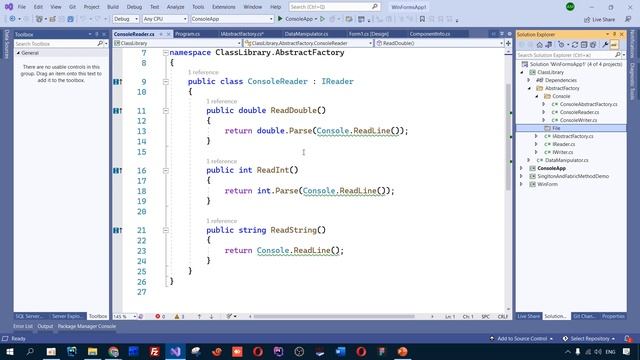
Task: Toggle the Toolbox panel auto-hide pin
Action: (97, 34)
